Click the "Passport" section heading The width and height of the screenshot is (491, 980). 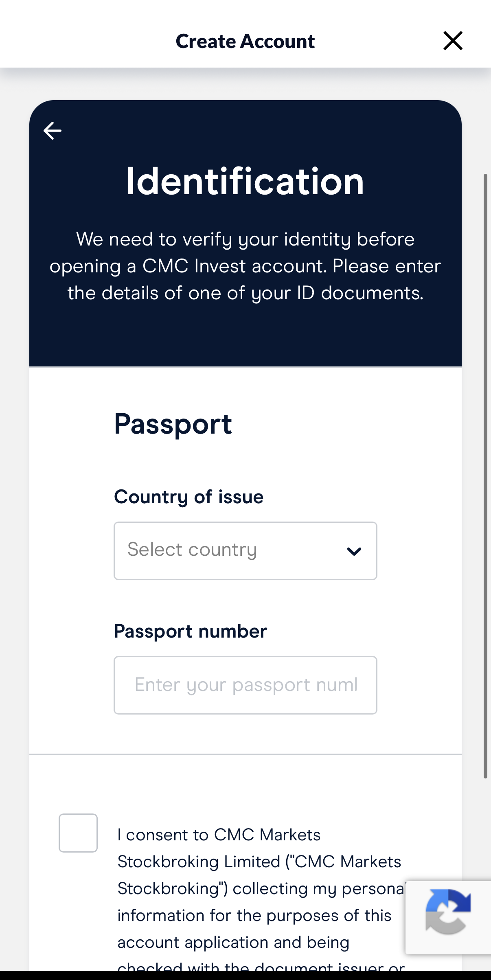pos(173,424)
